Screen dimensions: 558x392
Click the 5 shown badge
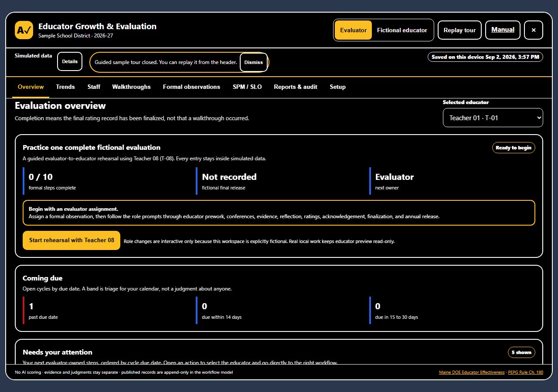coord(521,352)
